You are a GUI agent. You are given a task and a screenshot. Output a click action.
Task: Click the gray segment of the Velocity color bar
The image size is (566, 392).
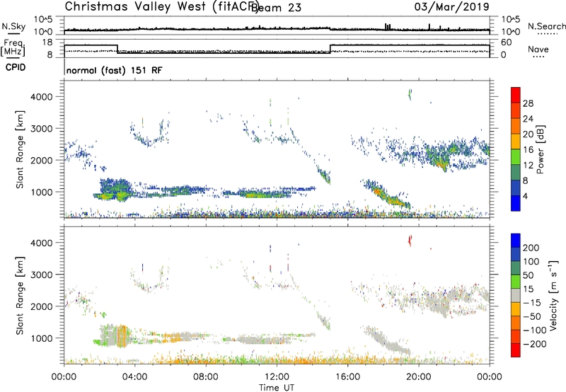516,295
